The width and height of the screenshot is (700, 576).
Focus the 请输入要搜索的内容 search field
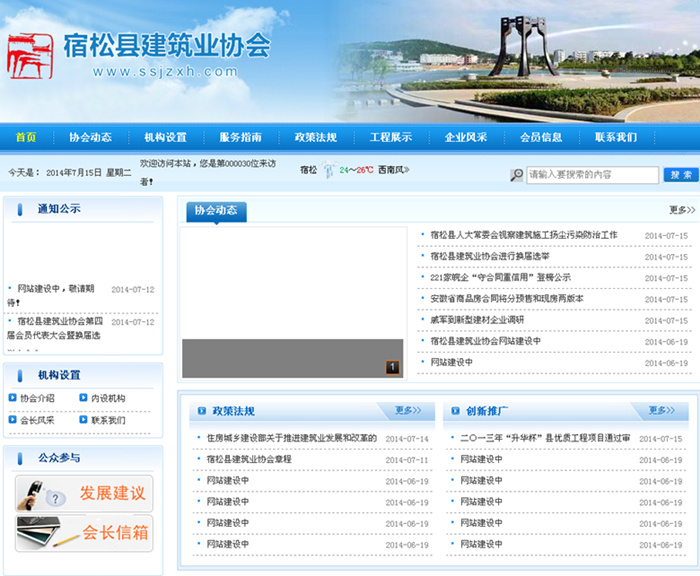[591, 175]
